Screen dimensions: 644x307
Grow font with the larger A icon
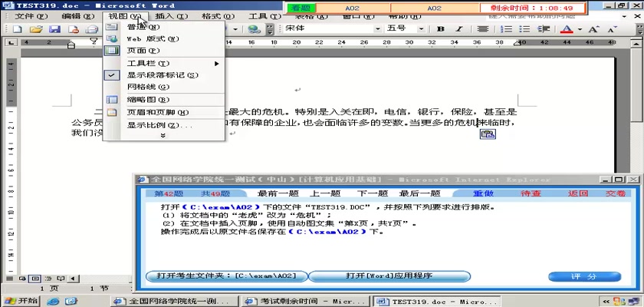[x=594, y=29]
